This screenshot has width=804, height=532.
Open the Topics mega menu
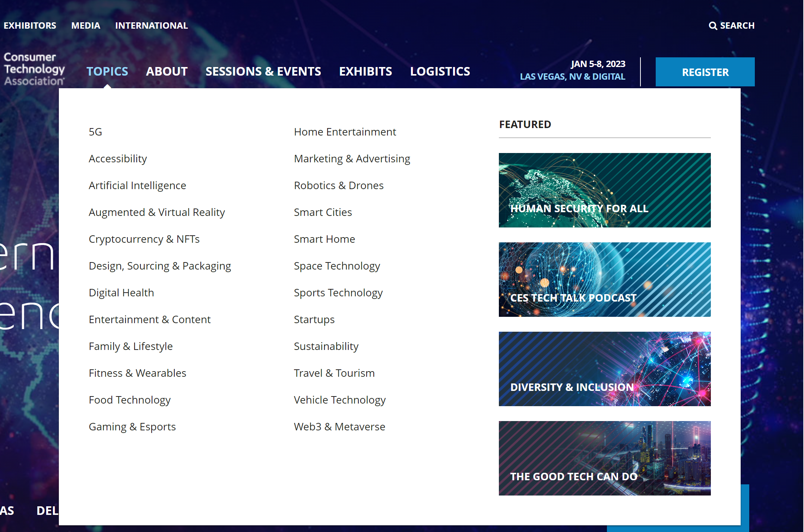(x=107, y=71)
